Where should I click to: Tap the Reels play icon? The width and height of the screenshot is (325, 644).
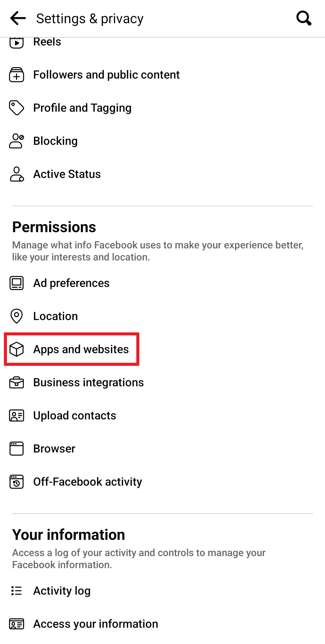pyautogui.click(x=17, y=42)
